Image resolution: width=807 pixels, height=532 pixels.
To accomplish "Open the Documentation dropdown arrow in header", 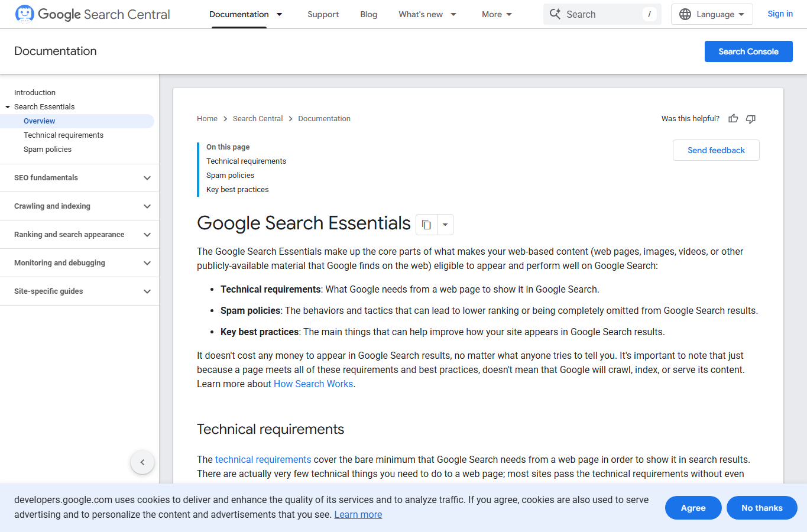I will pos(280,14).
